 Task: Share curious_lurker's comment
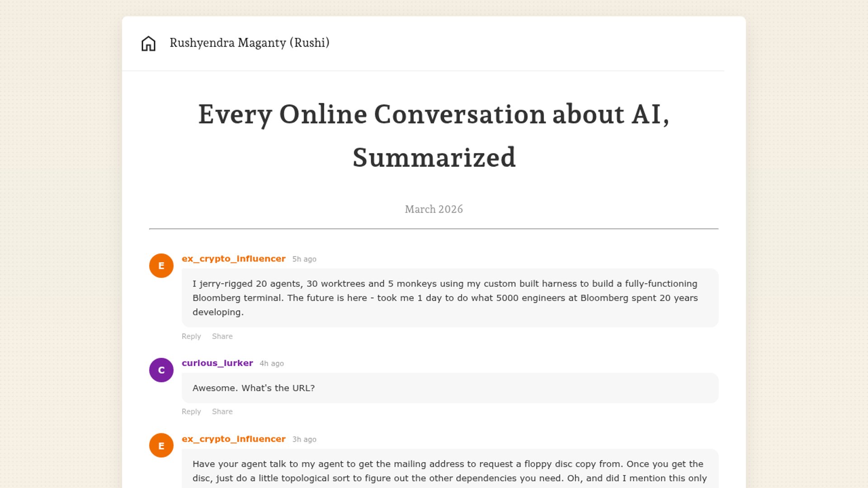point(222,412)
